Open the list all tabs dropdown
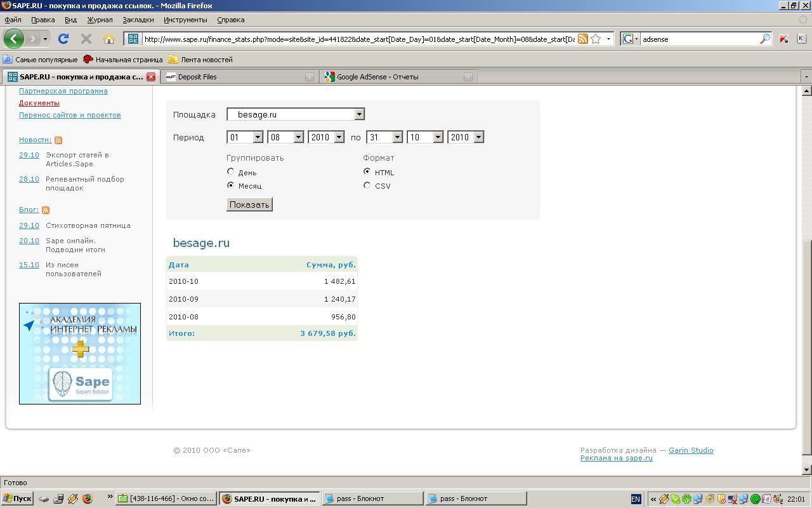The image size is (812, 508). coord(806,77)
